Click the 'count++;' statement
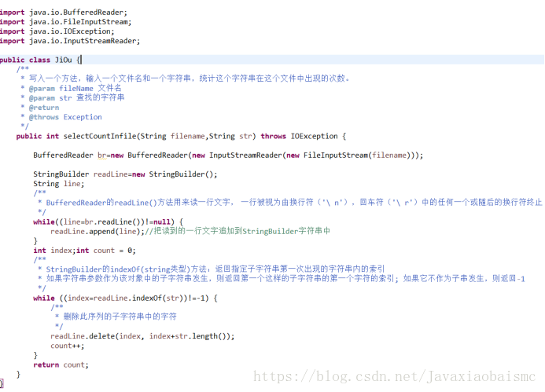Image resolution: width=545 pixels, height=392 pixels. click(68, 346)
